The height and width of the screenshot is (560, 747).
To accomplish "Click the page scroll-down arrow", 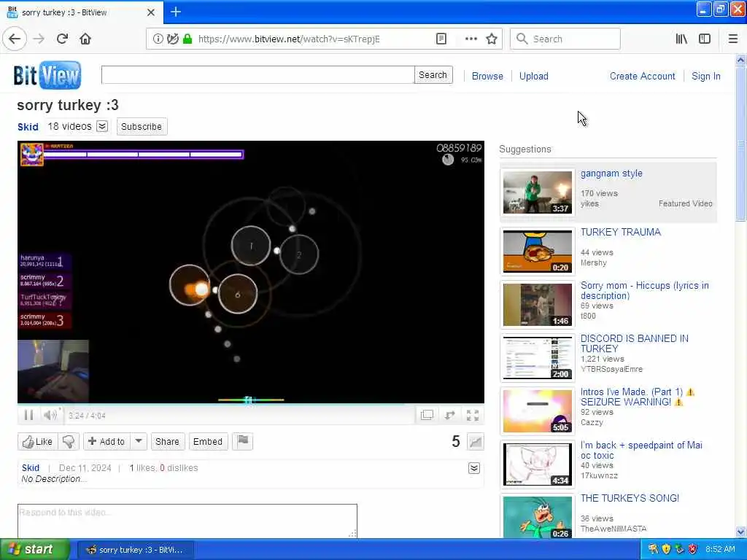I will coord(740,532).
